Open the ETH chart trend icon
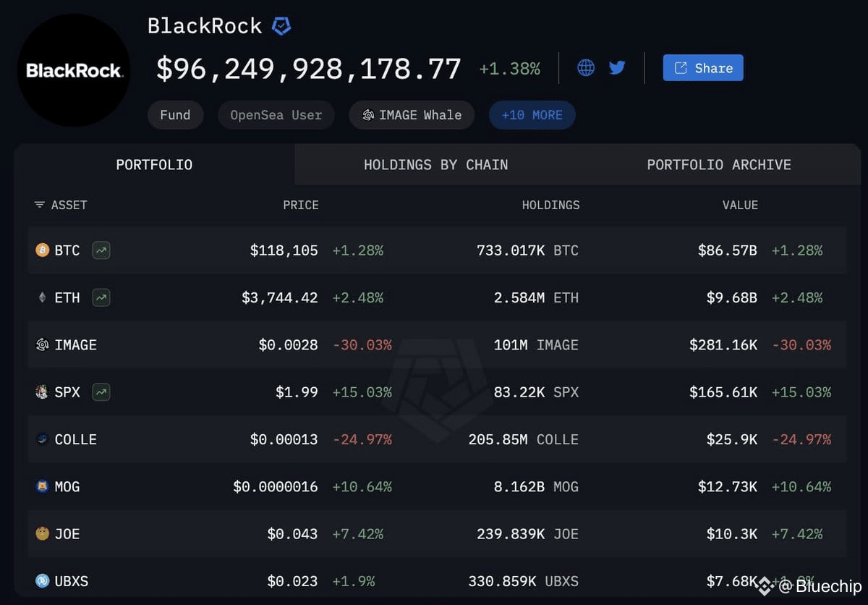Viewport: 868px width, 605px height. tap(101, 297)
